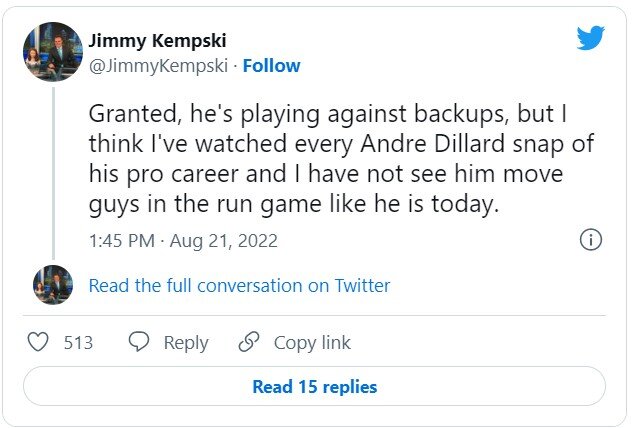Select the Copy link text
This screenshot has height=428, width=636.
tap(312, 343)
